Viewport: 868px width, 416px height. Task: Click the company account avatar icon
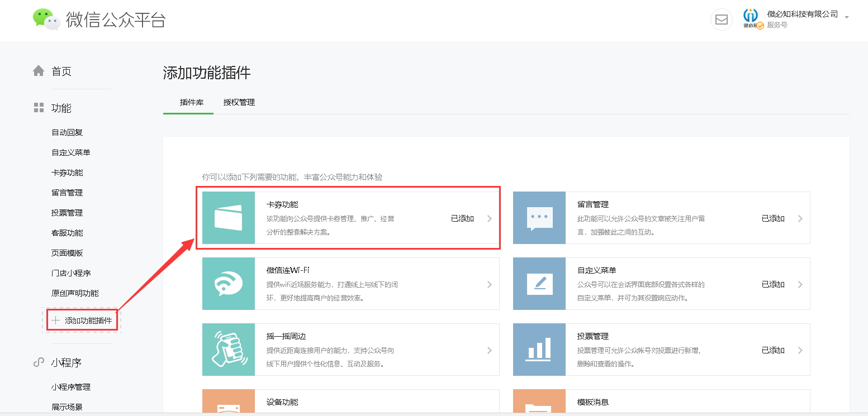751,18
